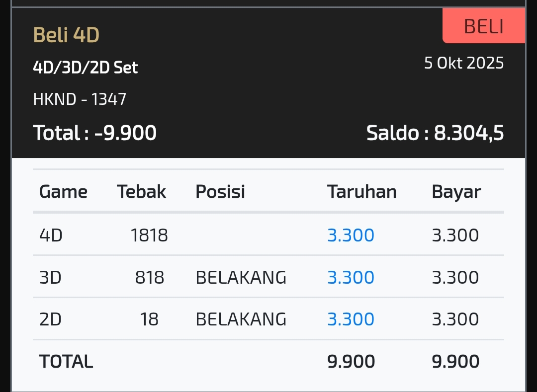The width and height of the screenshot is (537, 392).
Task: Select the Beli 4D title
Action: [66, 35]
